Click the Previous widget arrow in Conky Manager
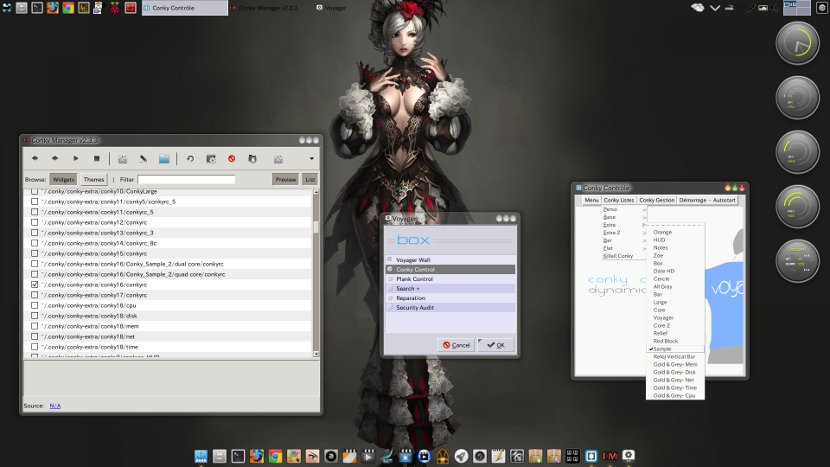This screenshot has height=467, width=830. coord(35,158)
